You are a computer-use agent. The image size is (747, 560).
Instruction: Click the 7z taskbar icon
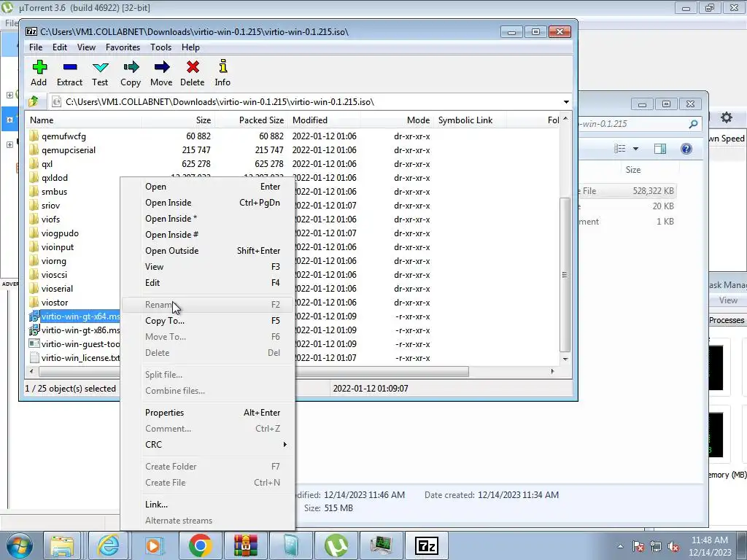[427, 545]
